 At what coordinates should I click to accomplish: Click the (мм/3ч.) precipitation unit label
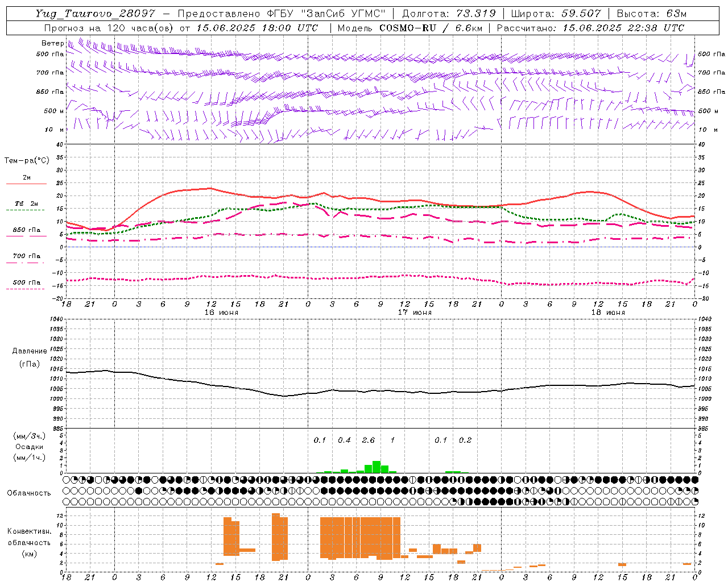(x=29, y=436)
